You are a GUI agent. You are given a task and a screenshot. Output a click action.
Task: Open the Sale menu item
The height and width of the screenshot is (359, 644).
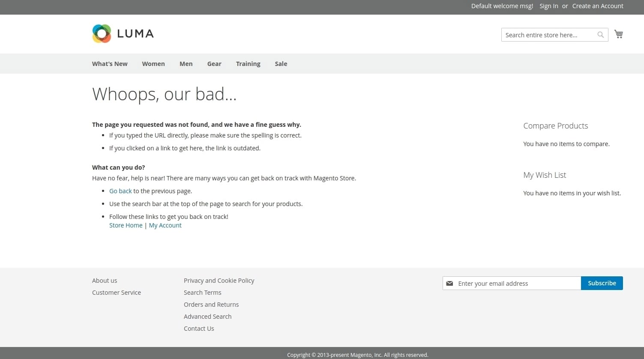click(281, 64)
